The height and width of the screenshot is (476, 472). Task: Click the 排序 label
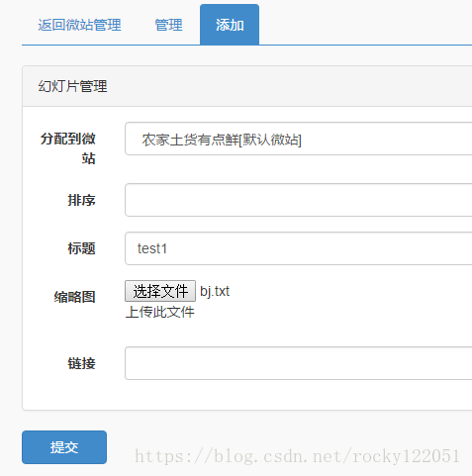pos(82,200)
